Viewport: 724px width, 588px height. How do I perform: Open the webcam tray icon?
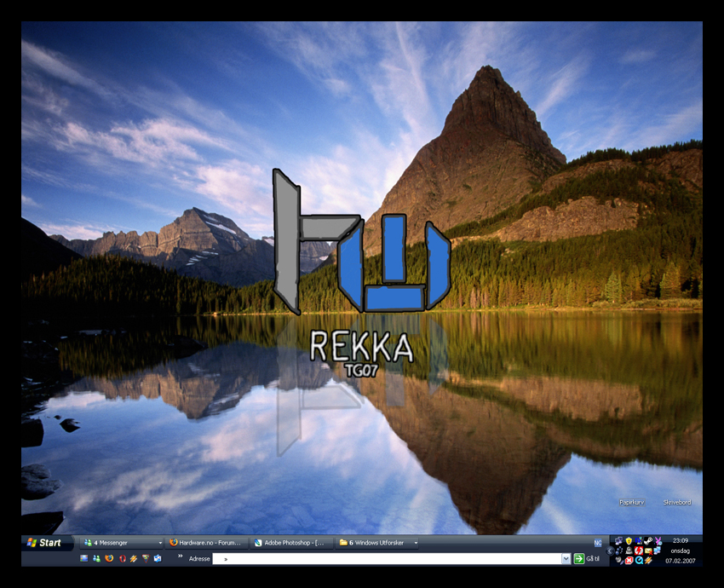coord(629,551)
